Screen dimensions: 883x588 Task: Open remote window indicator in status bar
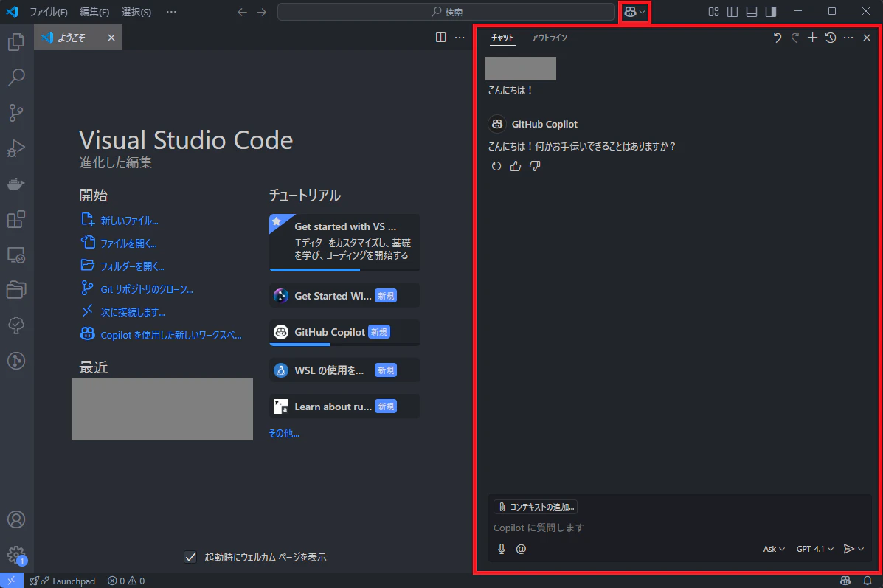tap(11, 581)
